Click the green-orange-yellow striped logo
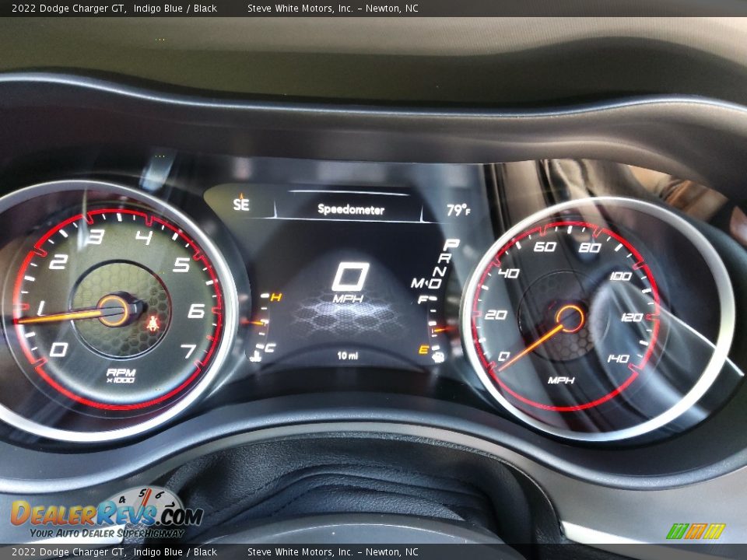This screenshot has height=560, width=747. tap(696, 531)
